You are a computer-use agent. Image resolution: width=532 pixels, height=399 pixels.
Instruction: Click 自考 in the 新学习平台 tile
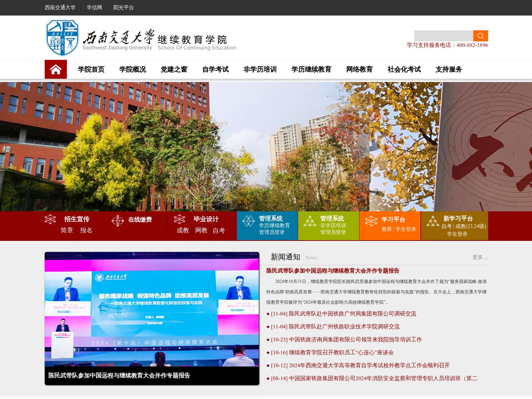[447, 226]
